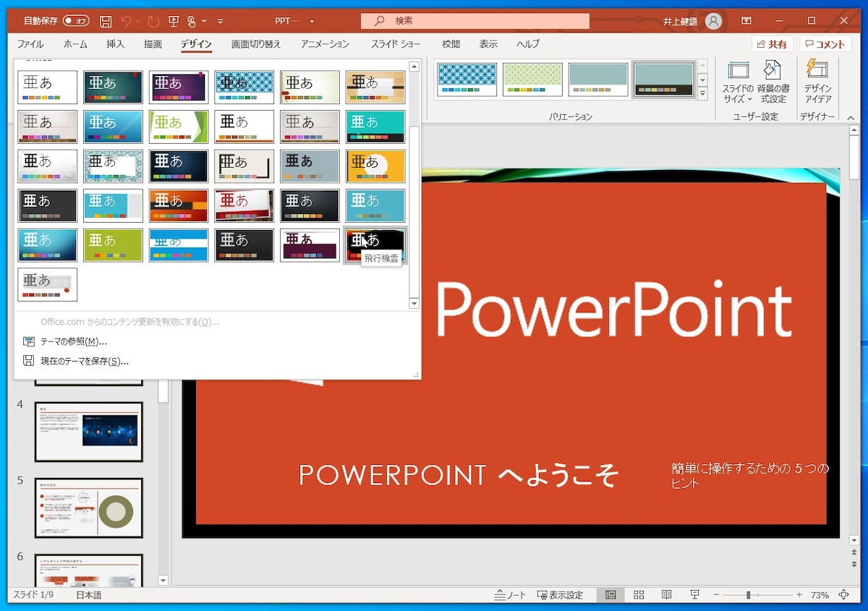Switch to the 描画 tab

point(153,44)
